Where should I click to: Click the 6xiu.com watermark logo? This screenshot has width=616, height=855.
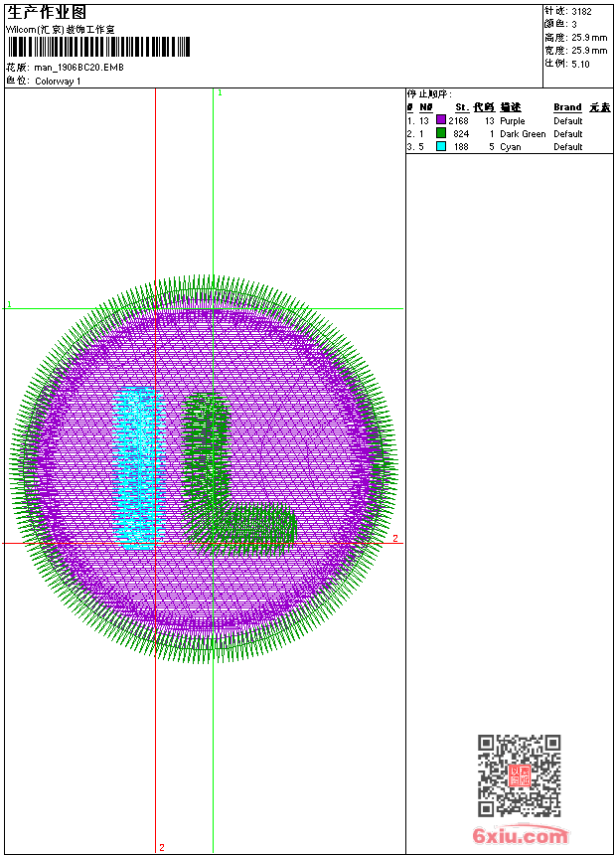point(521,836)
